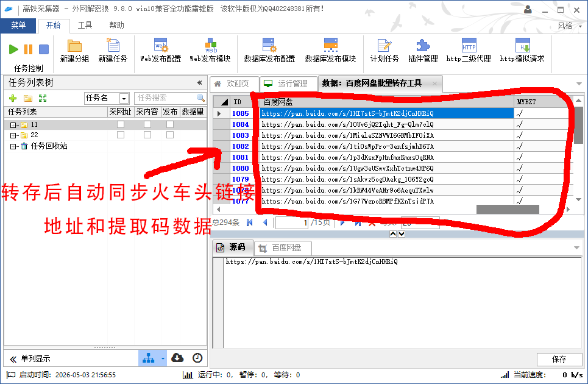The height and width of the screenshot is (384, 588).
Task: Open 数据库发布模块 tool
Action: [x=330, y=50]
